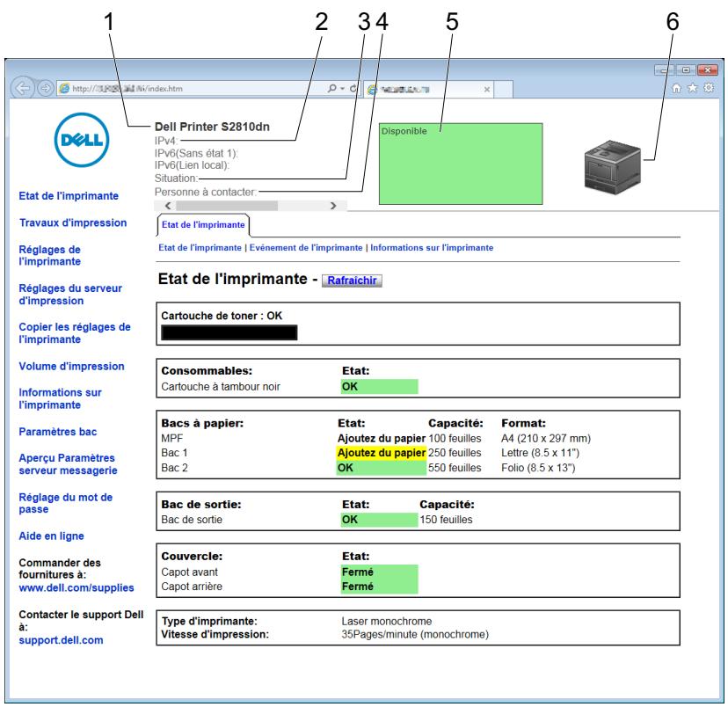
Task: Click the green Disponible status panel
Action: coord(461,164)
